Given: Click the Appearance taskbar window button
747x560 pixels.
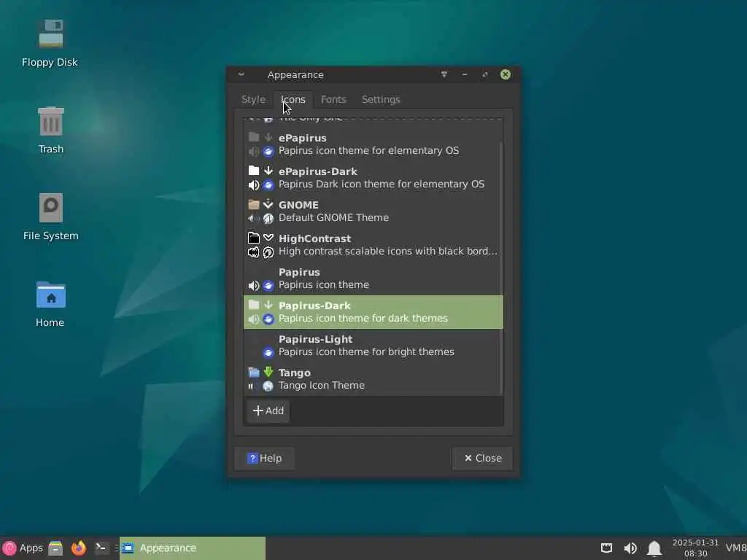Looking at the screenshot, I should tap(193, 548).
